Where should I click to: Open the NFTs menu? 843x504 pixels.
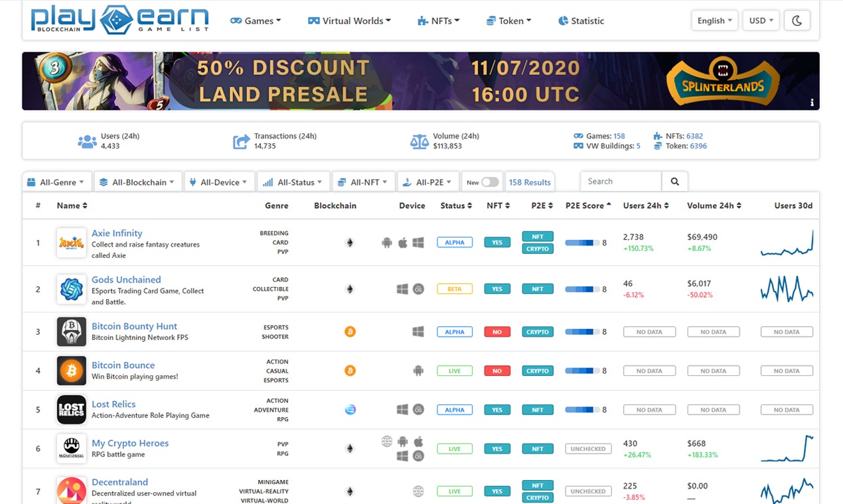(438, 21)
